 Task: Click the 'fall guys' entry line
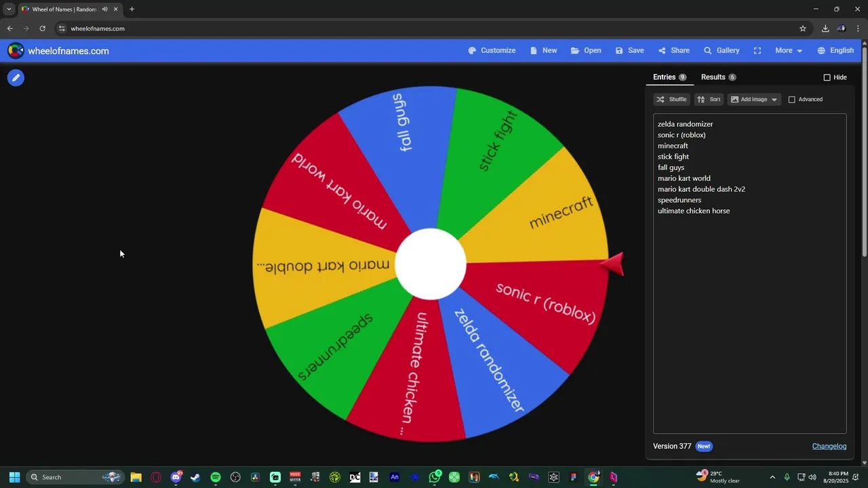[x=671, y=167]
